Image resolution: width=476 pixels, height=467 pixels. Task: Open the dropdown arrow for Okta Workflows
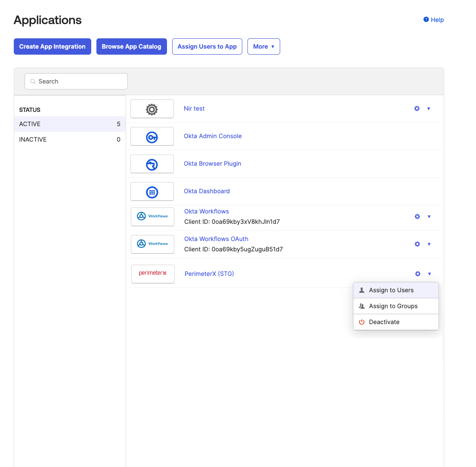[x=429, y=216]
